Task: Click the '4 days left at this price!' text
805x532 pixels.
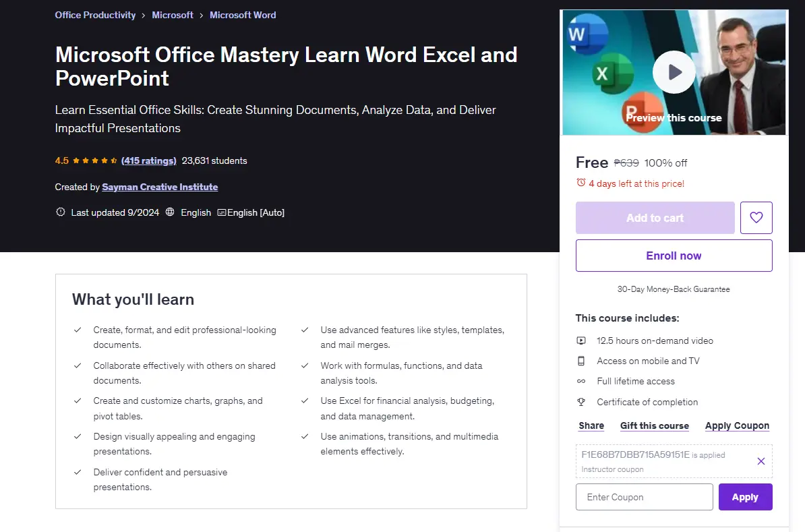Action: point(636,183)
